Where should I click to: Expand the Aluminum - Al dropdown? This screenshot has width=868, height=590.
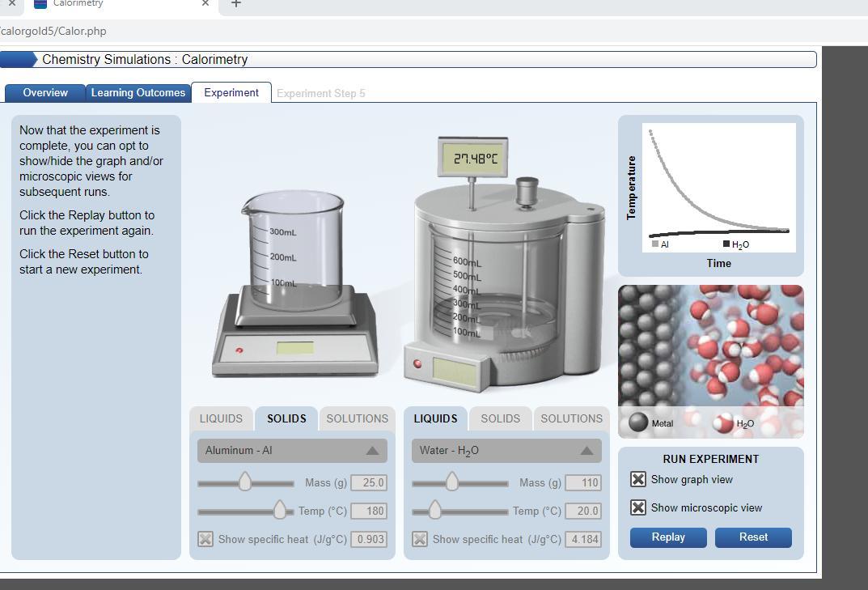pos(292,451)
